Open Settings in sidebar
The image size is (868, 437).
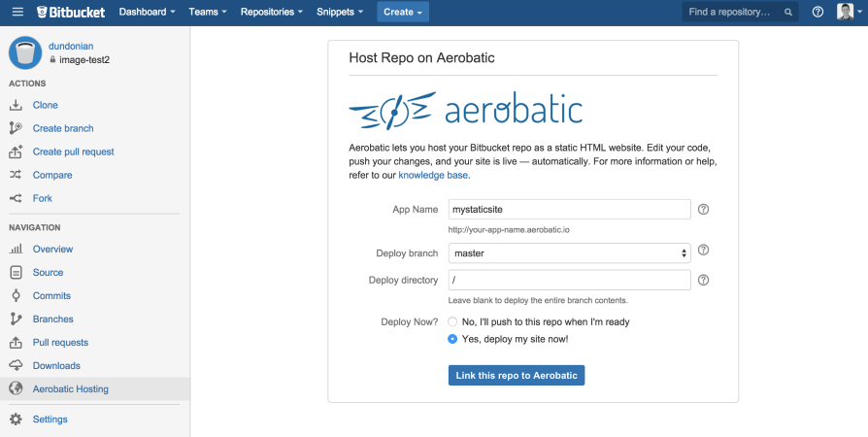pos(50,420)
